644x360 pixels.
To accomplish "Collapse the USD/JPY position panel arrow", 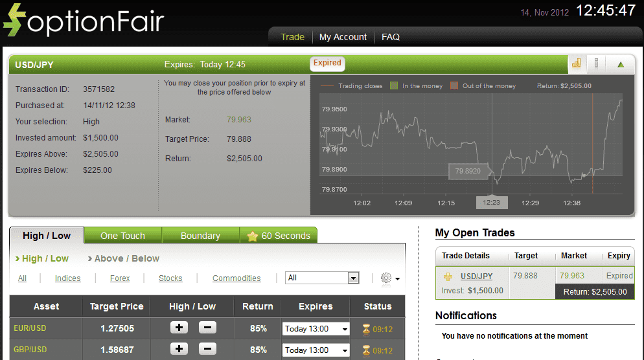I will tap(621, 65).
